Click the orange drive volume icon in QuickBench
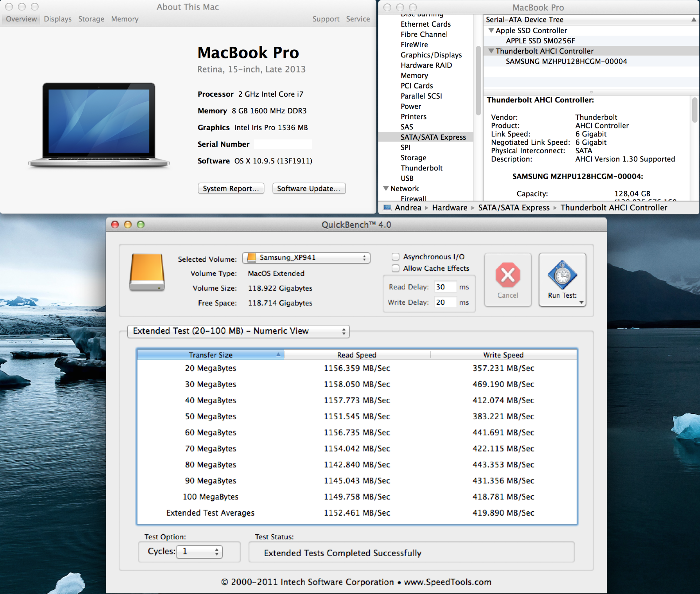The height and width of the screenshot is (594, 700). click(x=147, y=272)
